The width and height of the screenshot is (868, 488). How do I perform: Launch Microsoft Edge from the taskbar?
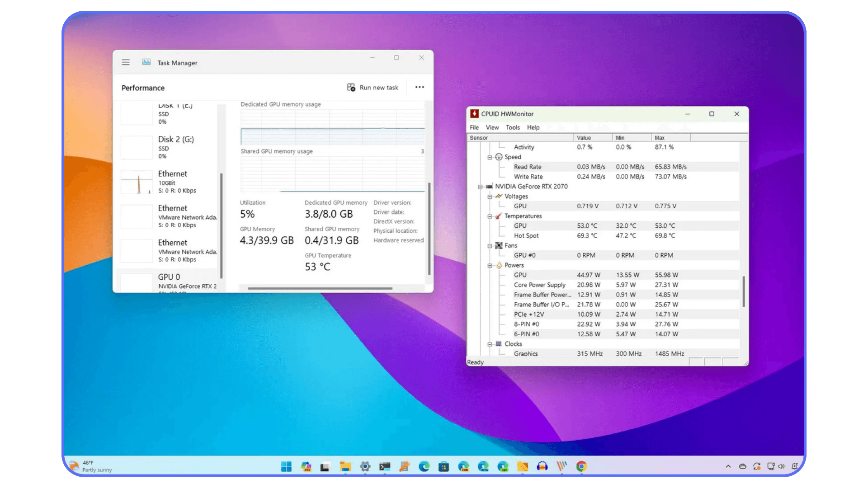(424, 467)
